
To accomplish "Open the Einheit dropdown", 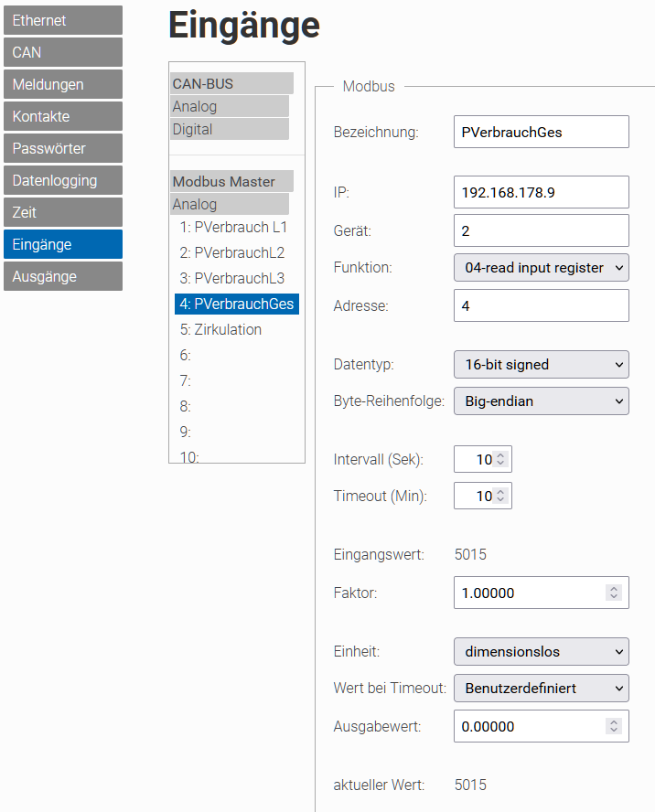I will tap(542, 651).
